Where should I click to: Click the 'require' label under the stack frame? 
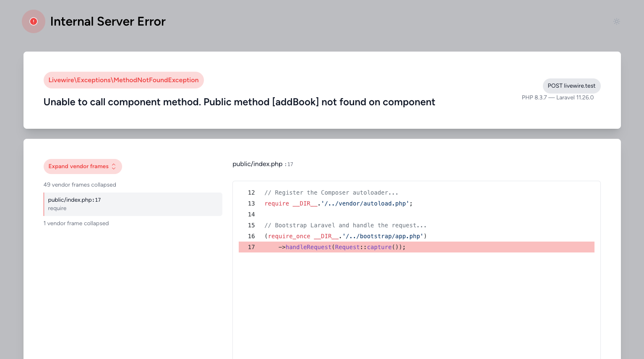[x=57, y=208]
